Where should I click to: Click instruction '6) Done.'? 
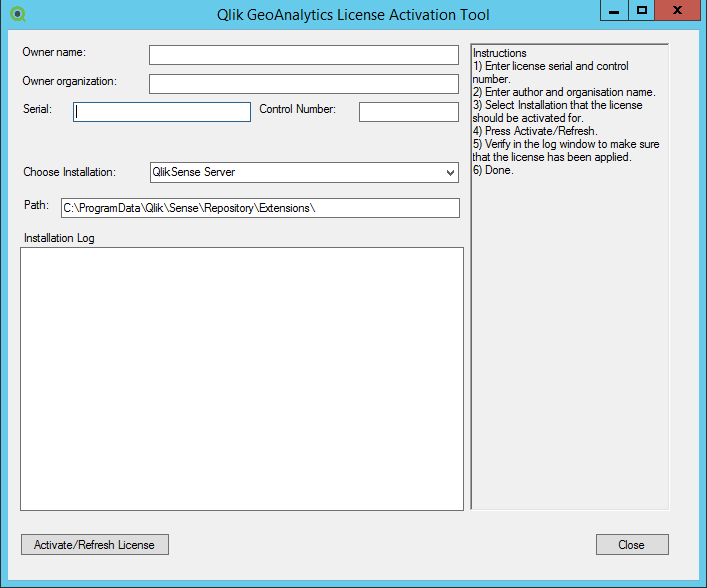point(493,170)
